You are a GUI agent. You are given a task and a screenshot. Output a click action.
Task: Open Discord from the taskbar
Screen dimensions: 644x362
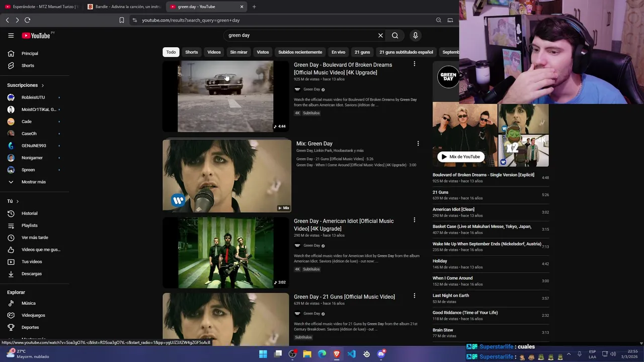381,354
